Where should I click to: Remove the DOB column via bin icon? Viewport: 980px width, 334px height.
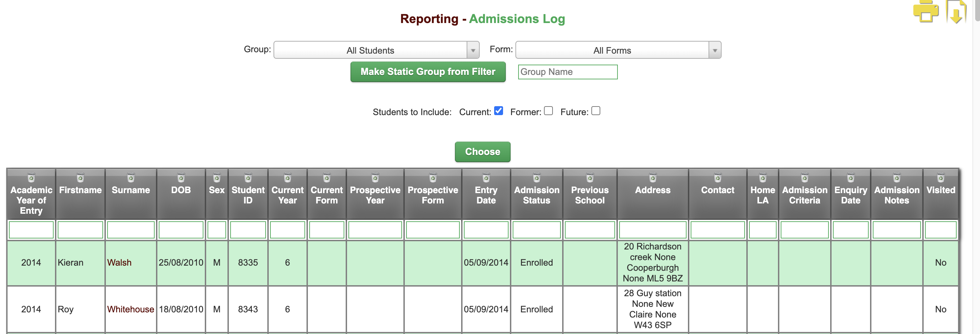[x=181, y=177]
